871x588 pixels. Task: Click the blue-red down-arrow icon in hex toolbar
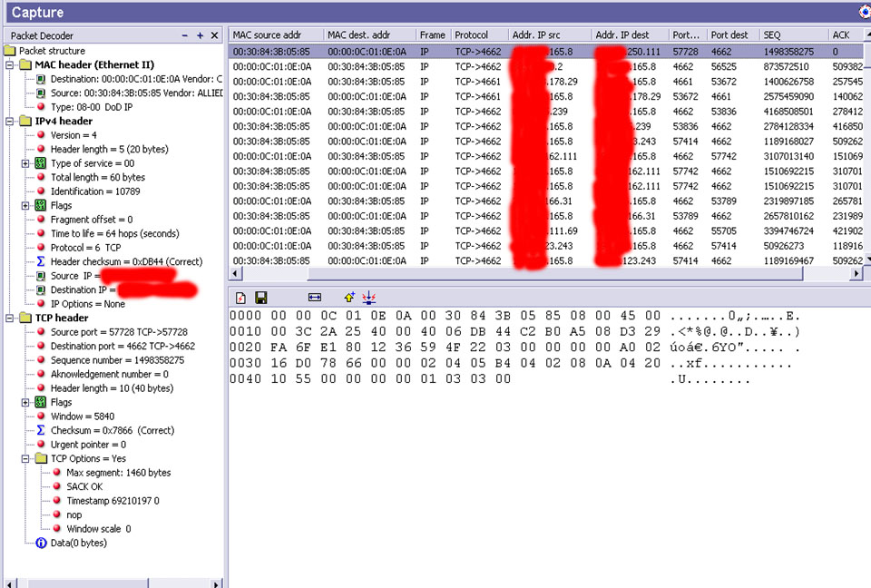coord(369,298)
